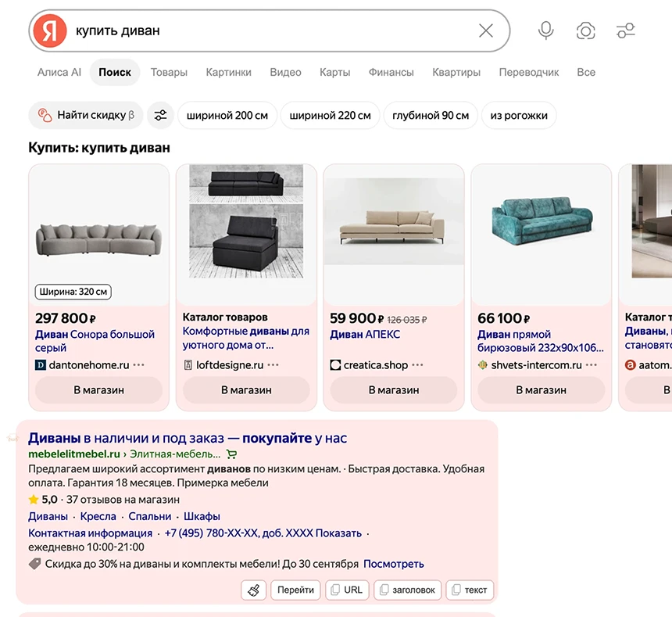The height and width of the screenshot is (617, 672).
Task: Copy the ad URL button
Action: pyautogui.click(x=347, y=590)
